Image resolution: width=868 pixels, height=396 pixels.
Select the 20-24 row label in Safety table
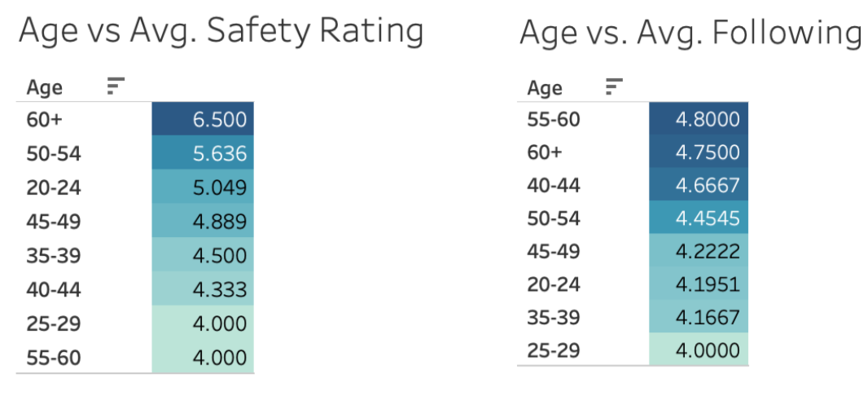tap(54, 187)
